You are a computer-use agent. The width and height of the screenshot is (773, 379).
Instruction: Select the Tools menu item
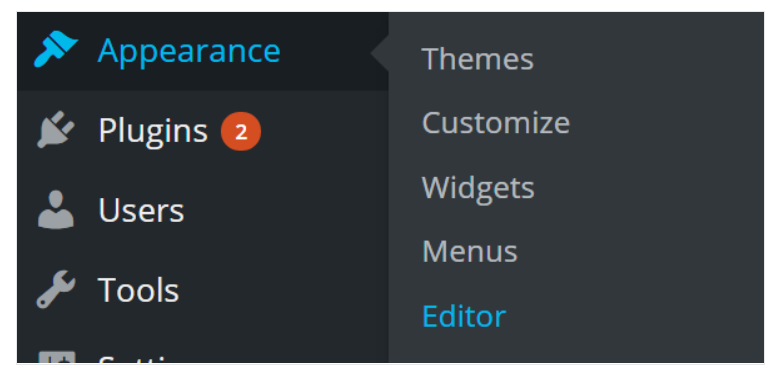coord(138,290)
